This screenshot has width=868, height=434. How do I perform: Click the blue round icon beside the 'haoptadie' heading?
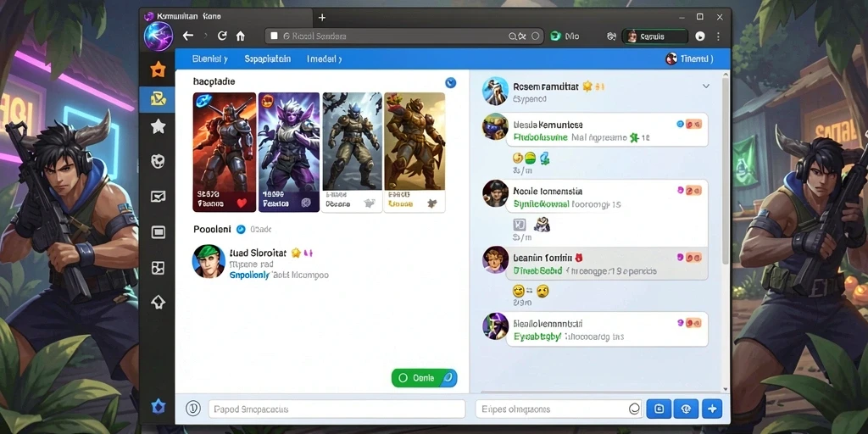(x=451, y=82)
